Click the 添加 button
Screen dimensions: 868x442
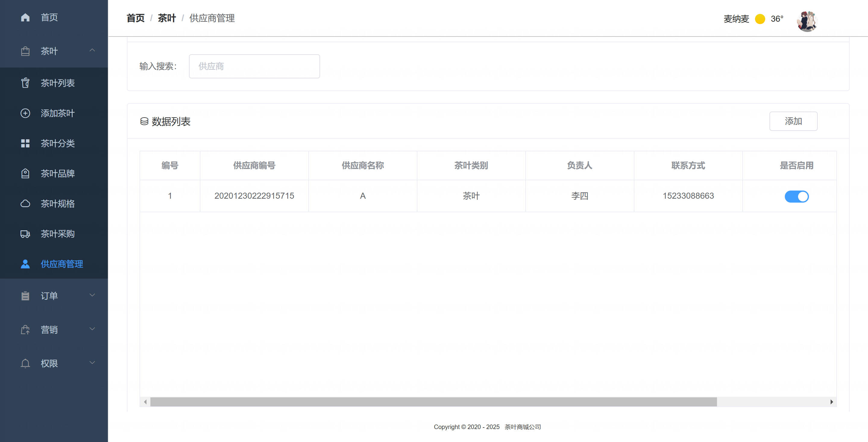point(793,121)
